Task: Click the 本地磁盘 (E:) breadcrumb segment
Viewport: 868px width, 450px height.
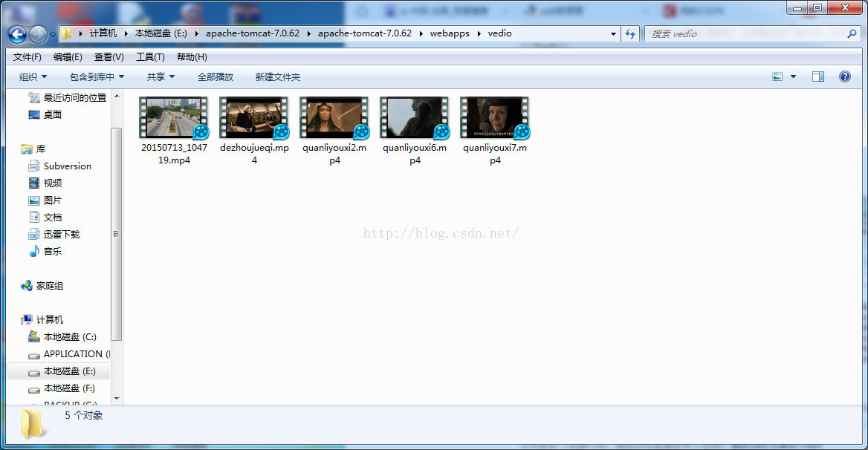Action: point(161,33)
